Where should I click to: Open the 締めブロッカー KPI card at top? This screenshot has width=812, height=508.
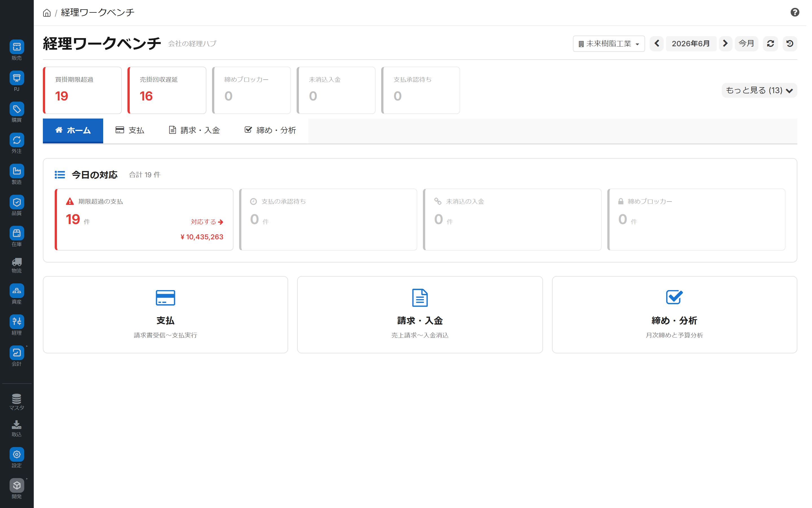(251, 90)
